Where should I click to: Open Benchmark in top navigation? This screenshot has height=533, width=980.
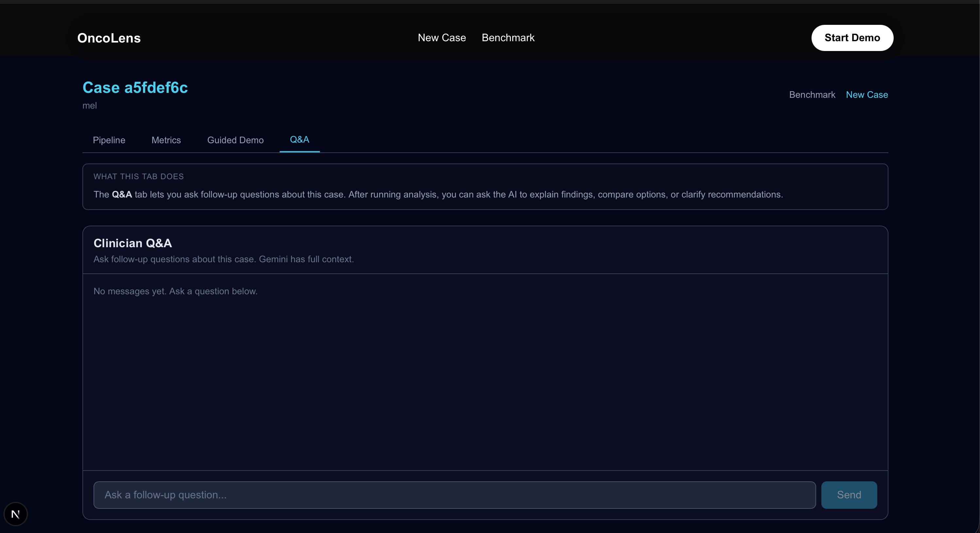[x=508, y=38]
